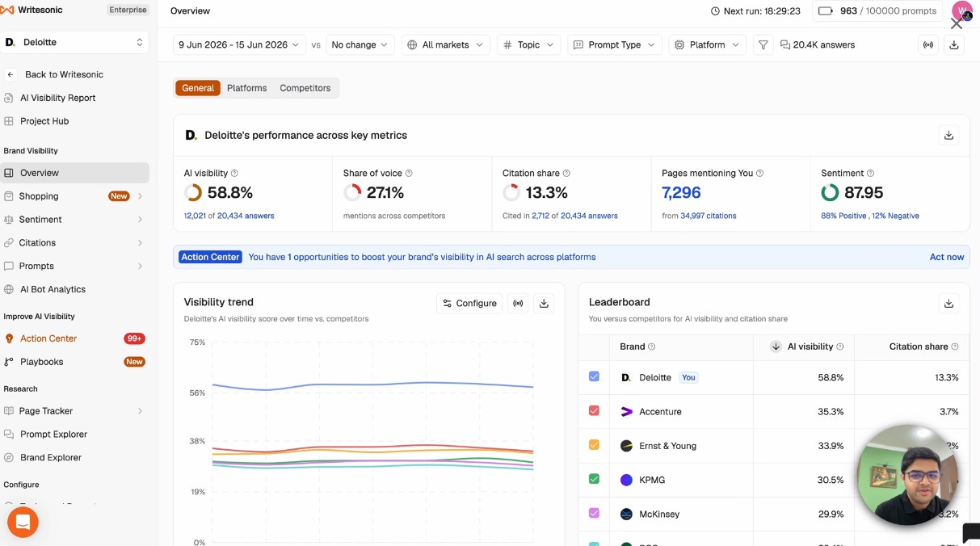
Task: Click AI visibility info icon in metrics
Action: tap(234, 174)
